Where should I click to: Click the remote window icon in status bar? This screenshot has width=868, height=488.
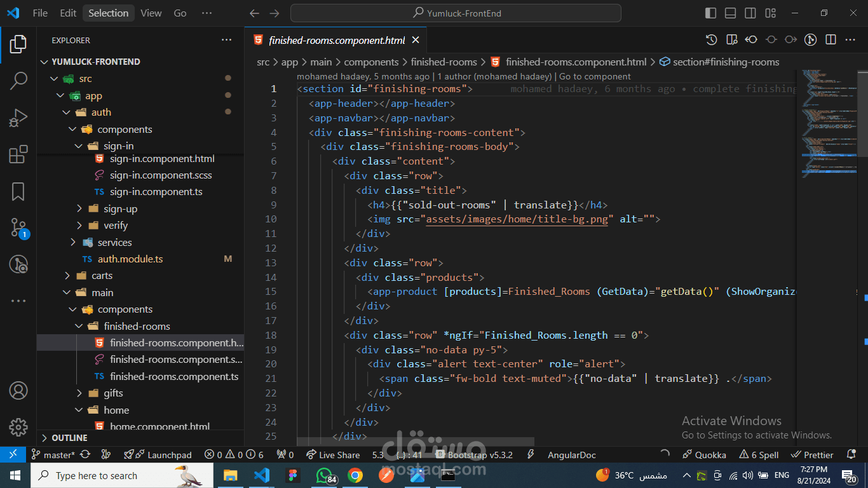[x=13, y=454]
